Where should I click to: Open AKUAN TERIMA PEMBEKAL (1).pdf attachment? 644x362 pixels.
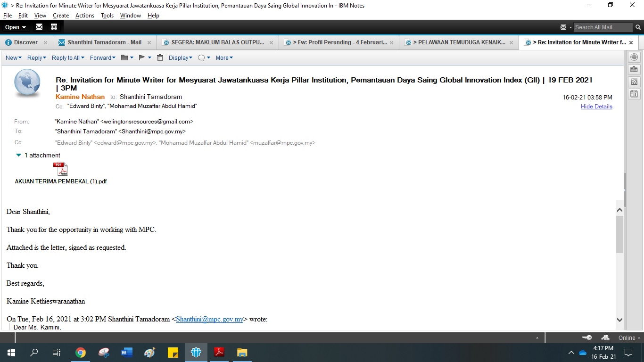pos(60,169)
